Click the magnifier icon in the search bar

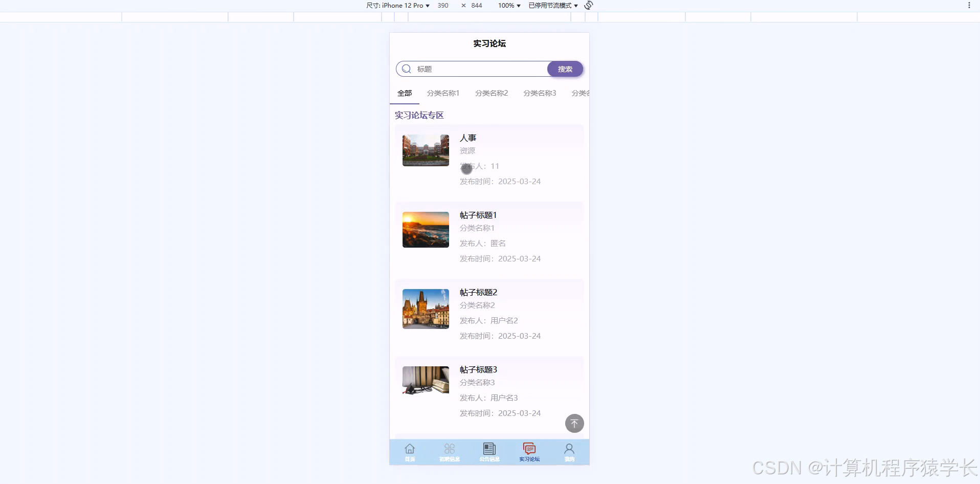tap(406, 69)
